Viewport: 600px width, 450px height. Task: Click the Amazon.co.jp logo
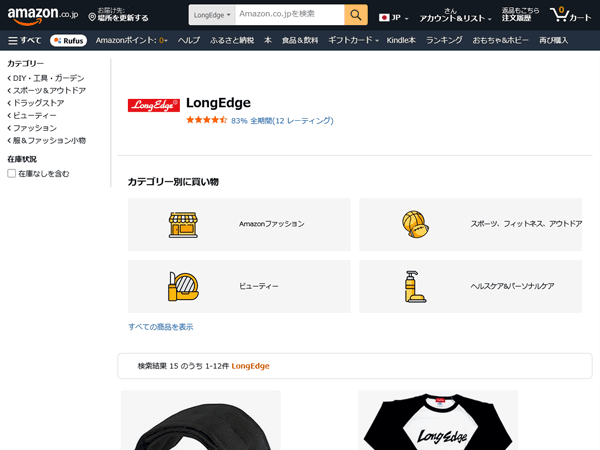(x=43, y=15)
